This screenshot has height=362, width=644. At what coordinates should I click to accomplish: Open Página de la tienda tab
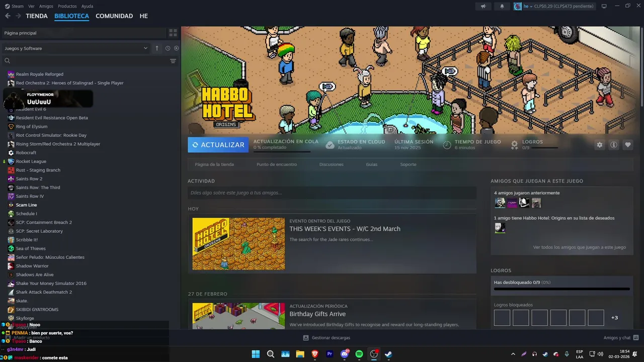(x=214, y=164)
